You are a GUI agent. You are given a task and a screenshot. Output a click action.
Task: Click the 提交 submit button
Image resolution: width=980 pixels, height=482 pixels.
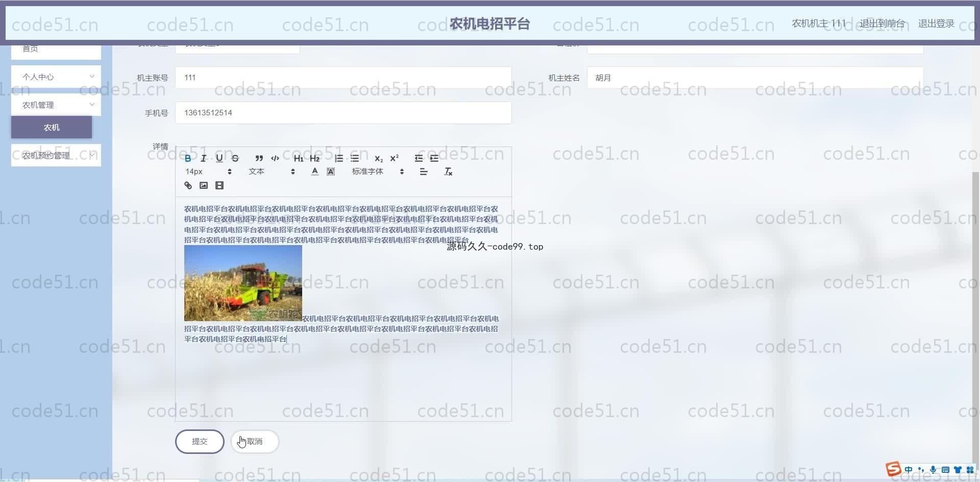[200, 442]
